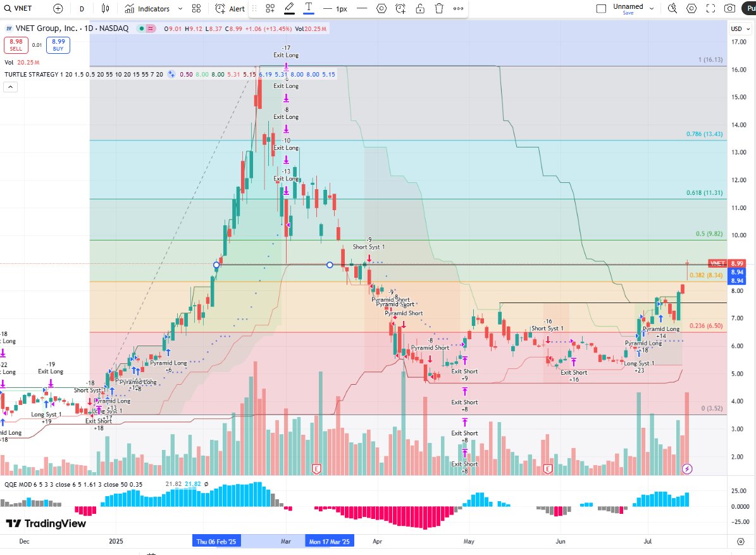Viewport: 756px width, 555px height.
Task: Create a new Alert from toolbar
Action: click(230, 9)
